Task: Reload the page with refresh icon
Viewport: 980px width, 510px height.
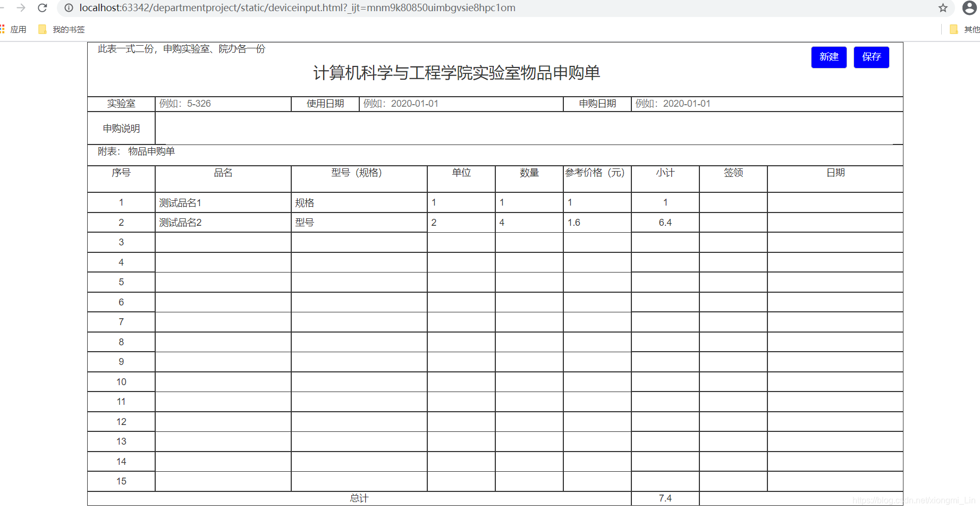Action: [43, 7]
